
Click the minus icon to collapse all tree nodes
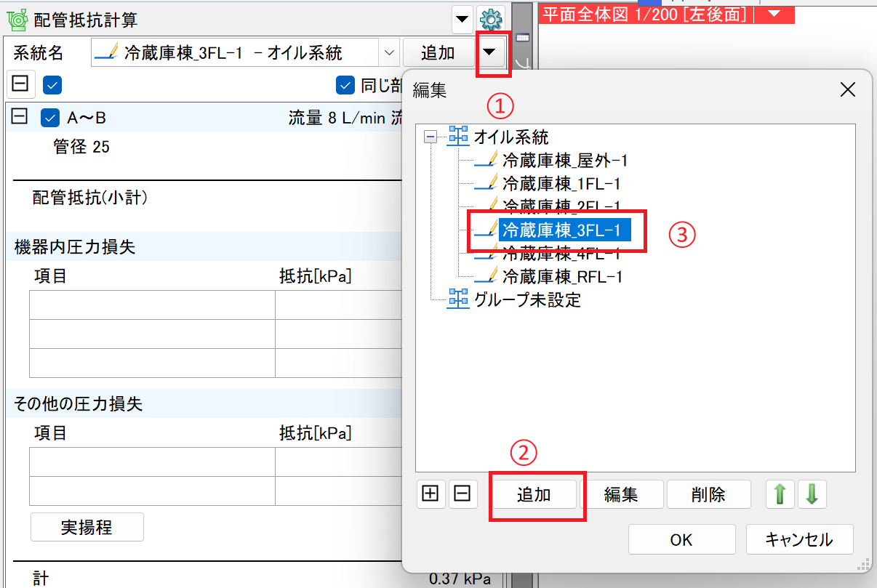coord(462,494)
